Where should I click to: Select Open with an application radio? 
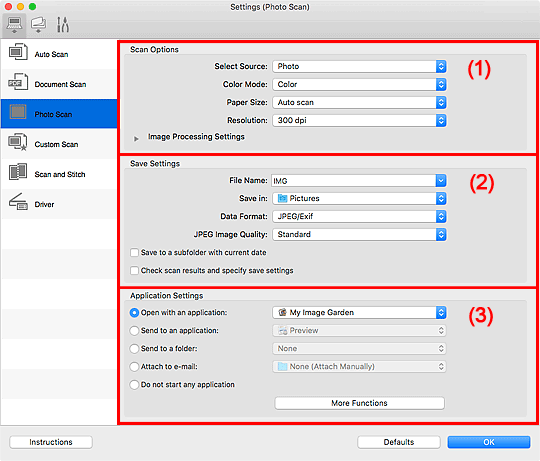coord(134,313)
